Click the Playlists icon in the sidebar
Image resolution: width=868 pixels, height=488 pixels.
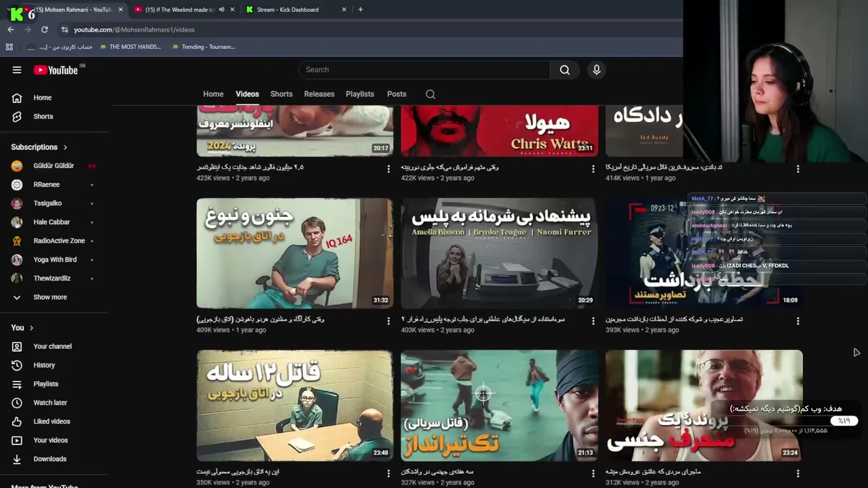pyautogui.click(x=17, y=384)
